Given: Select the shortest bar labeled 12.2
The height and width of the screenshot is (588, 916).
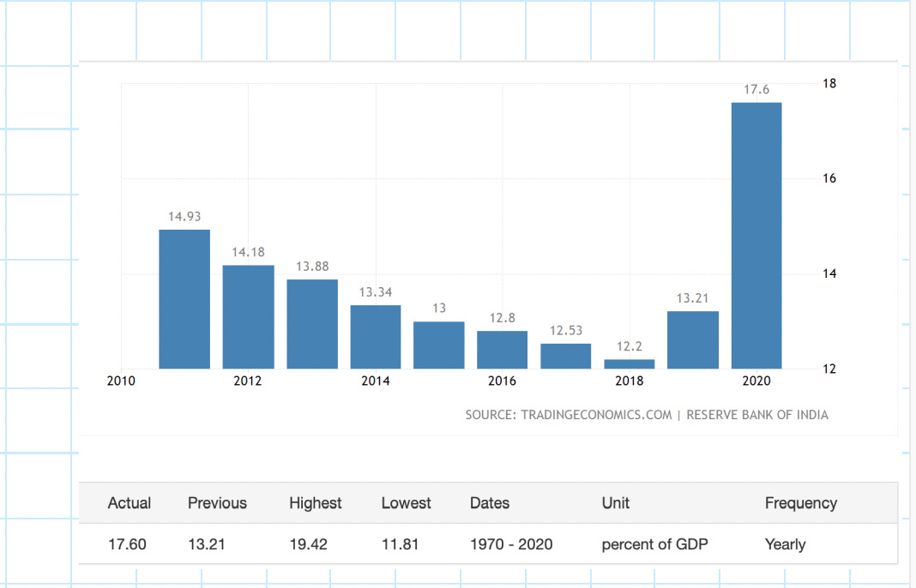Looking at the screenshot, I should [629, 364].
